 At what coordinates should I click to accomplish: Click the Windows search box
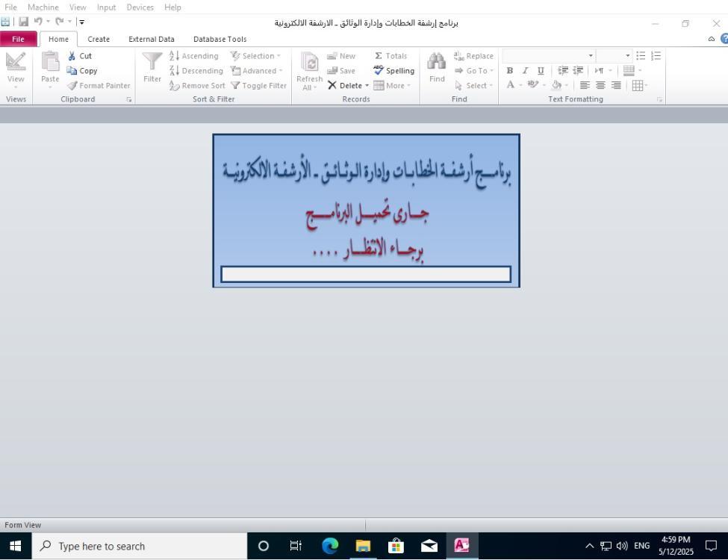pos(140,546)
